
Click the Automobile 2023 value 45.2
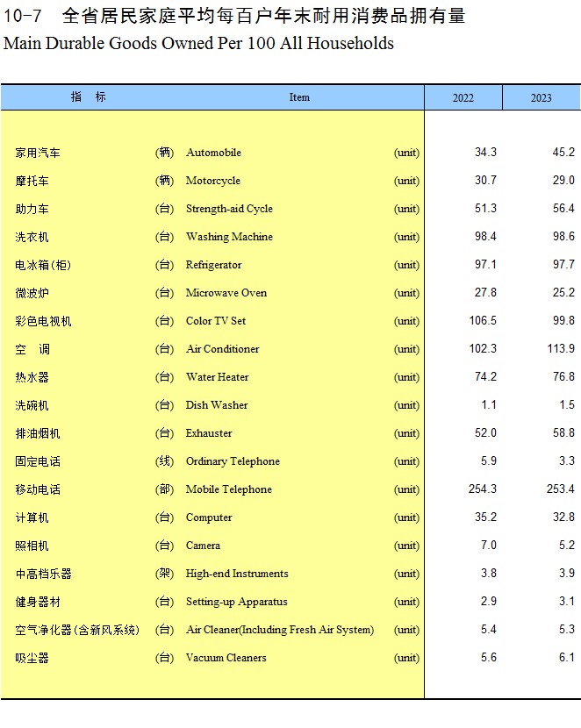pos(563,152)
